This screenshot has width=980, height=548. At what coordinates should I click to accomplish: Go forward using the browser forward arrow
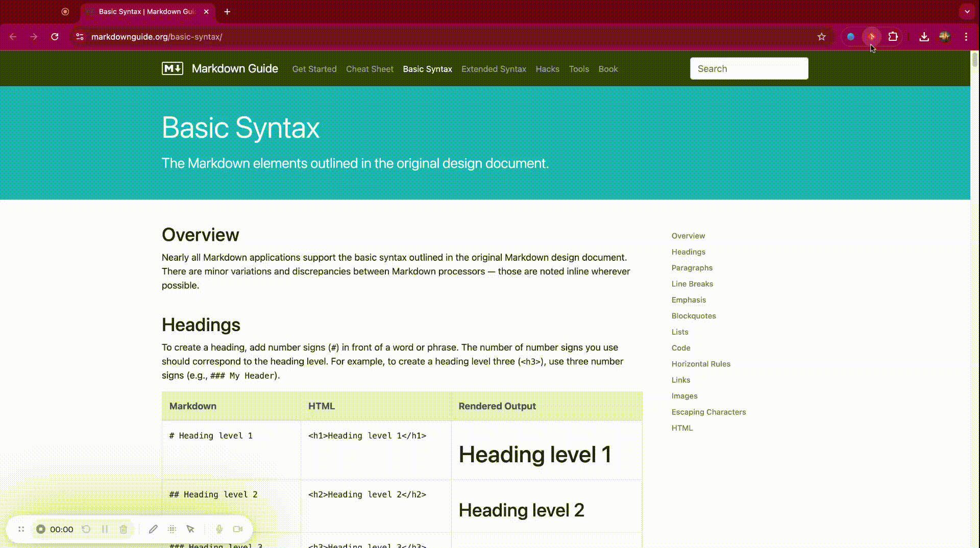click(34, 37)
